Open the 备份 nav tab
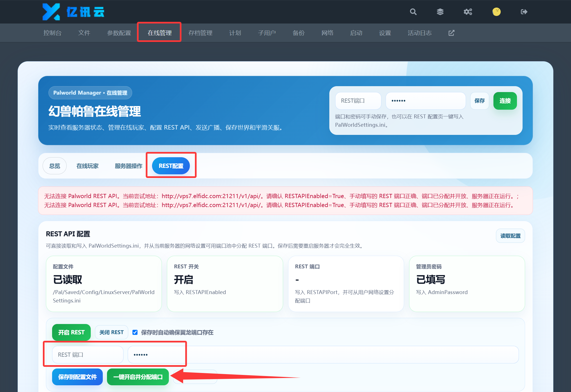Screen dimensions: 571x392 tap(299, 33)
